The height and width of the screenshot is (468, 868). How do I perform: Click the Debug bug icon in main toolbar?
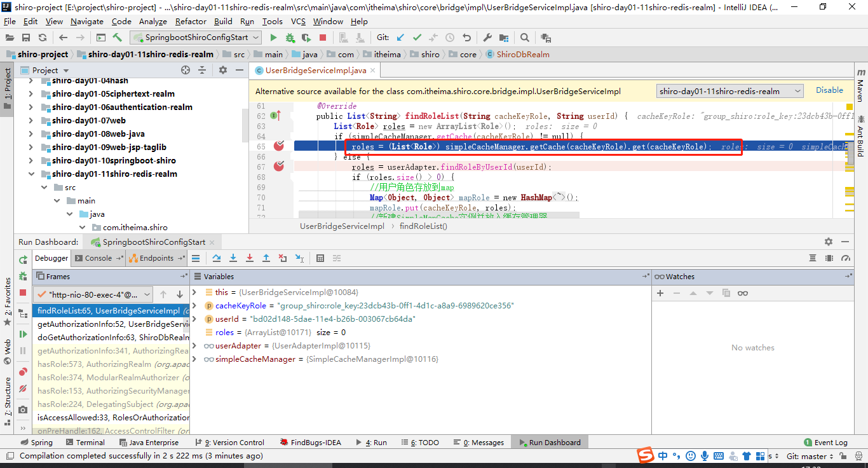point(290,38)
